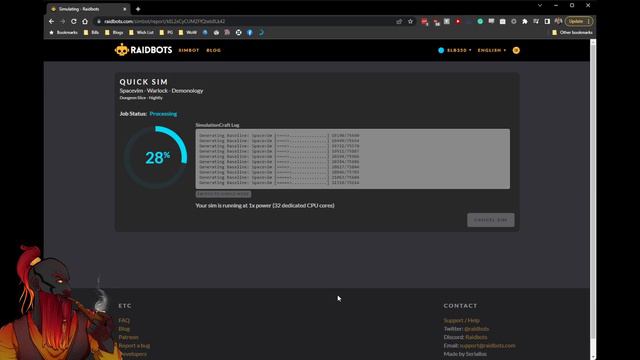Click the Facebook bookmark icon

pos(250,32)
